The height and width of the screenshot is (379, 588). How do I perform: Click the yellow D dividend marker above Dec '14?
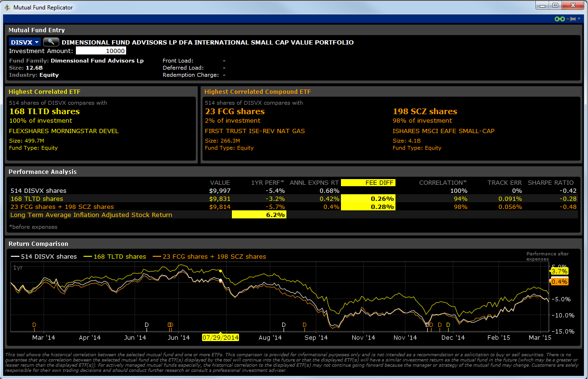click(x=448, y=325)
